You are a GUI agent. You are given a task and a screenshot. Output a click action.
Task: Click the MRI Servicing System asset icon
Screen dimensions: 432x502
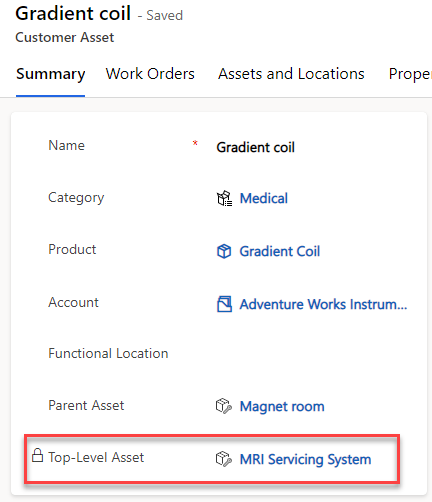(x=224, y=459)
